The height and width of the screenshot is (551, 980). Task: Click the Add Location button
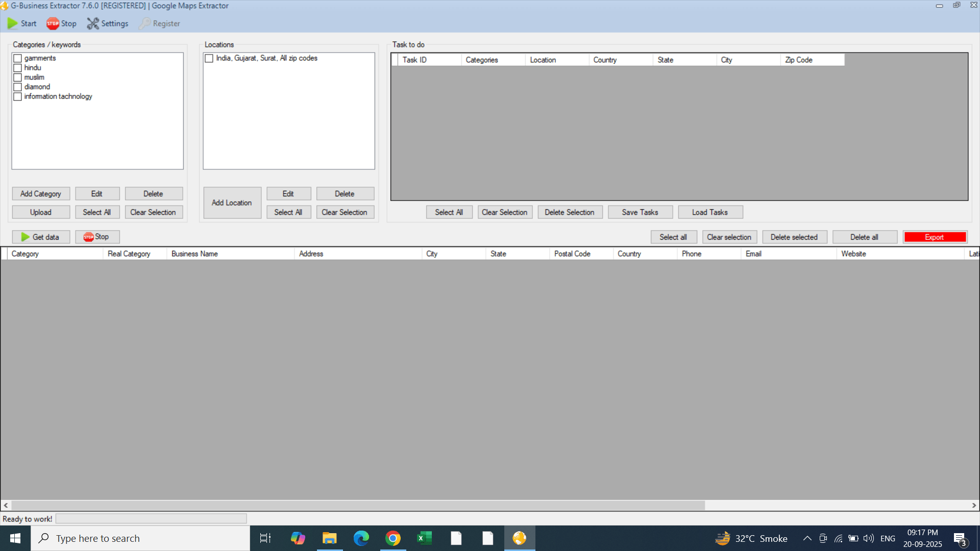pyautogui.click(x=232, y=203)
